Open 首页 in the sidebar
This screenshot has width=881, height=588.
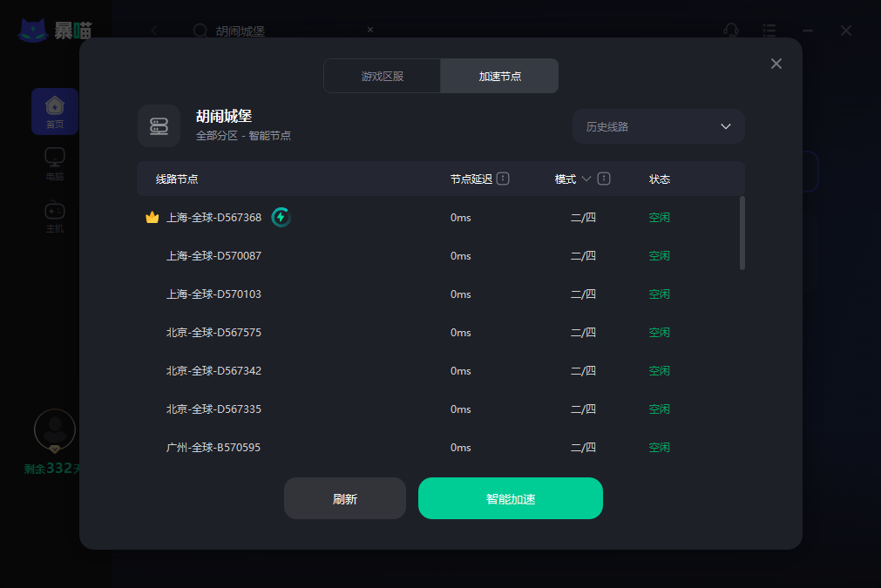coord(55,112)
